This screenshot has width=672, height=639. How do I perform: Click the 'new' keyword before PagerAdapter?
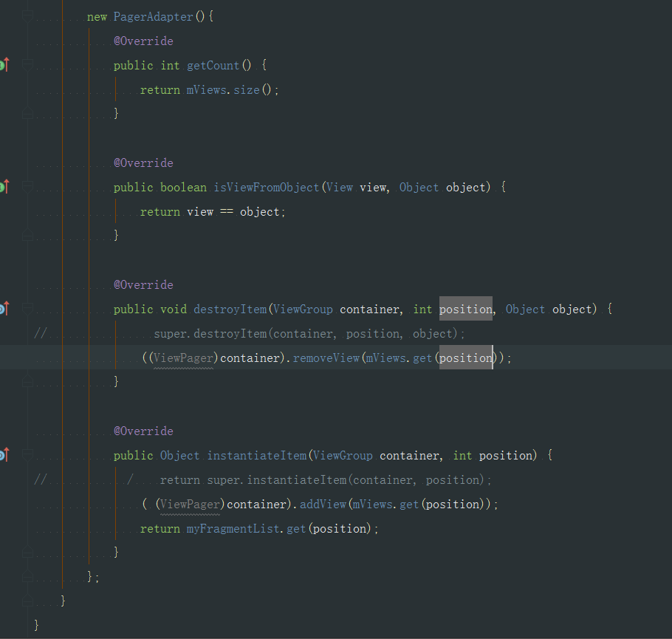[97, 17]
